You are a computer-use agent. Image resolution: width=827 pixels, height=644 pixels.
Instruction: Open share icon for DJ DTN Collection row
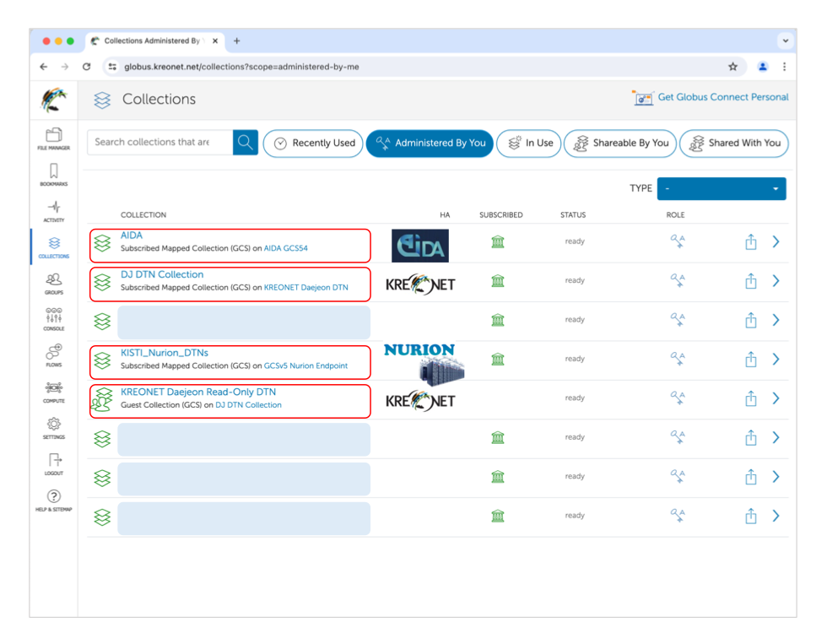(x=751, y=281)
